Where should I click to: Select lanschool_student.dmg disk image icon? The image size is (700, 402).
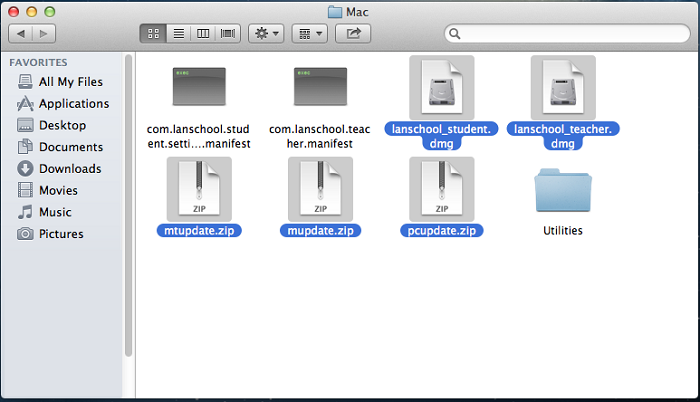(442, 88)
